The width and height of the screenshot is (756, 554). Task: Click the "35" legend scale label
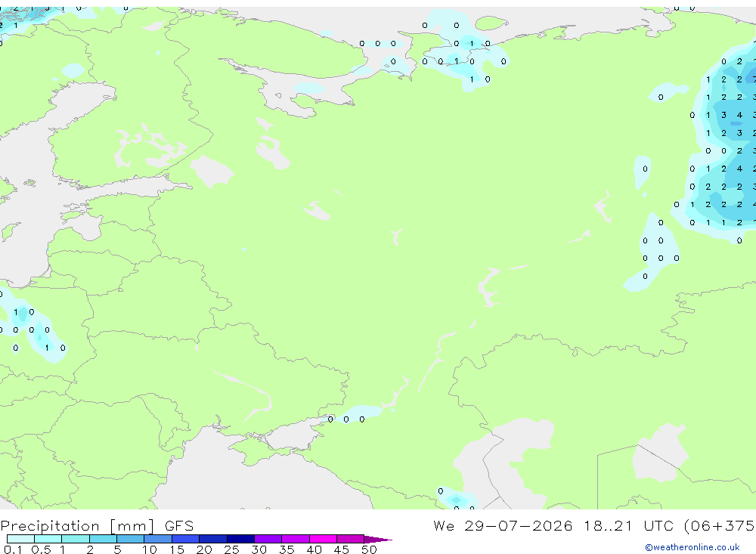[287, 549]
